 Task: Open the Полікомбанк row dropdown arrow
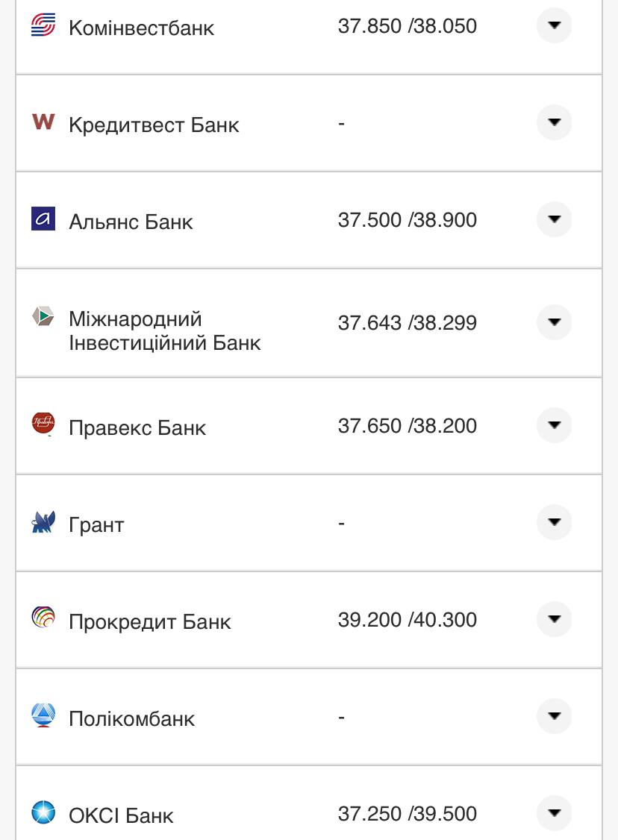[x=554, y=716]
